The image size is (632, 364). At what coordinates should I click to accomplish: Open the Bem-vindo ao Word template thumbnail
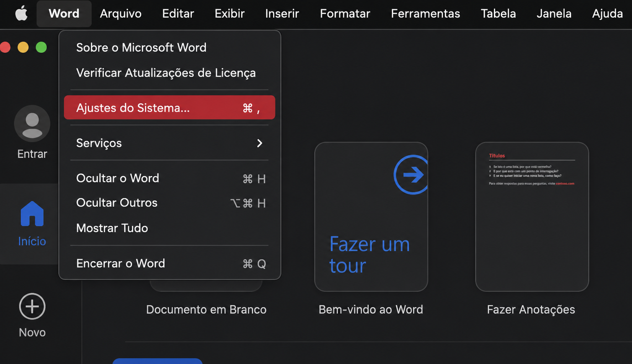click(371, 217)
